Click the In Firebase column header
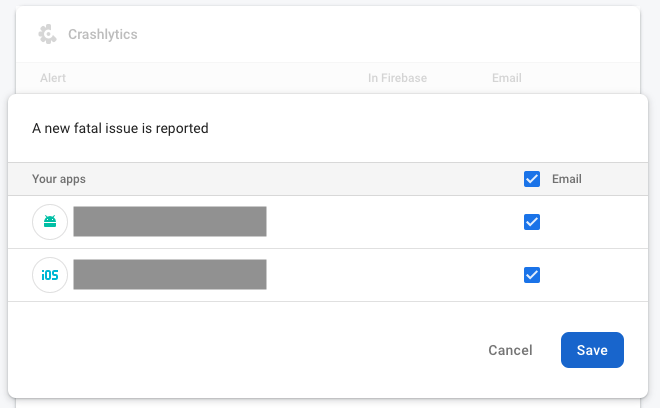The width and height of the screenshot is (660, 408). click(397, 78)
